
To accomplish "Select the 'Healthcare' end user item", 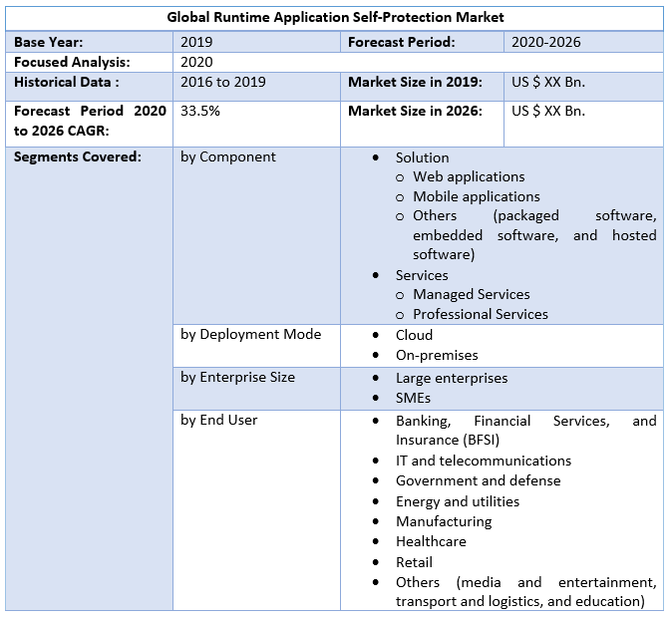I will (x=431, y=541).
